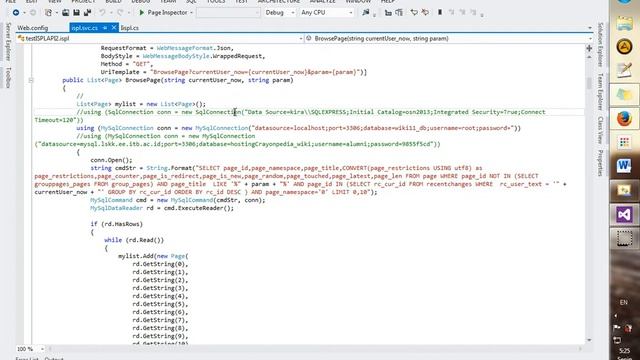
Task: Open the New Project dropdown arrow
Action: [56, 13]
